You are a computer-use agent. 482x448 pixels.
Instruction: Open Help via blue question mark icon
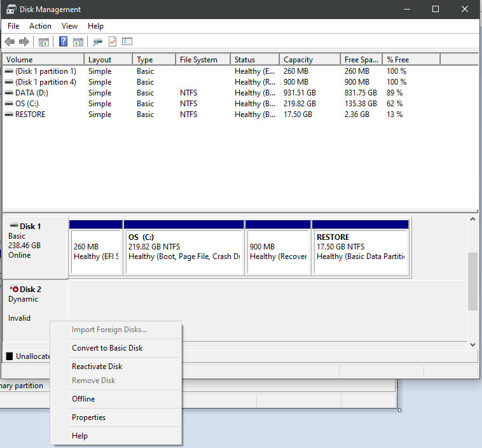tap(64, 41)
